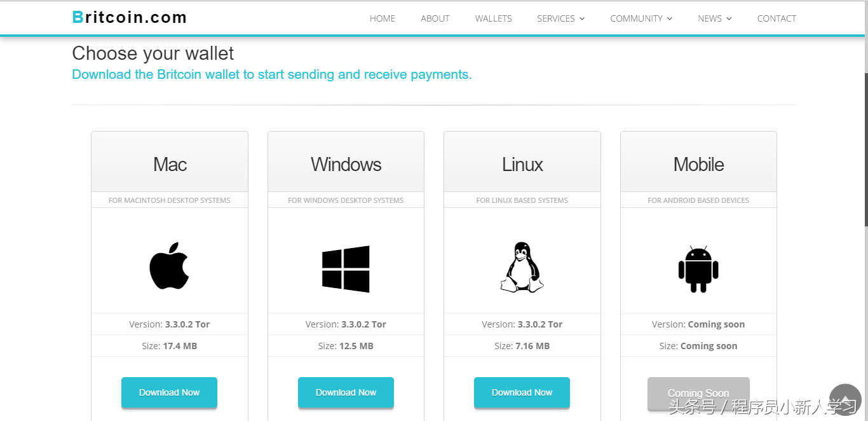Click 'FOR ANDROID BASED DEVICES' text
The image size is (868, 421).
point(698,200)
